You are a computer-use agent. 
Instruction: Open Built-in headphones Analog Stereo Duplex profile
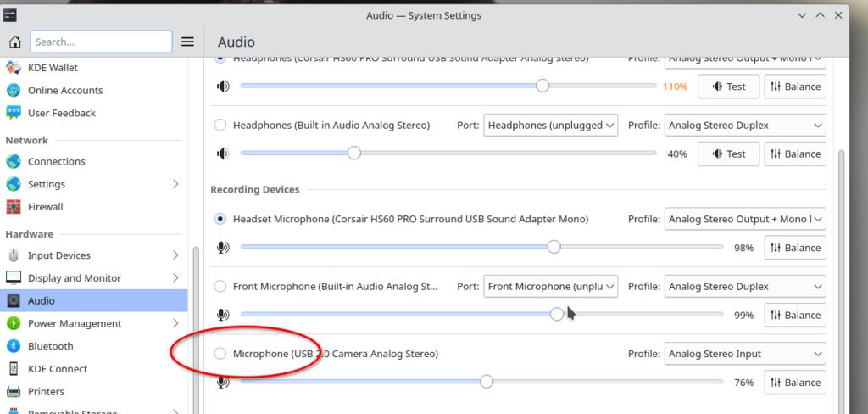coord(745,126)
